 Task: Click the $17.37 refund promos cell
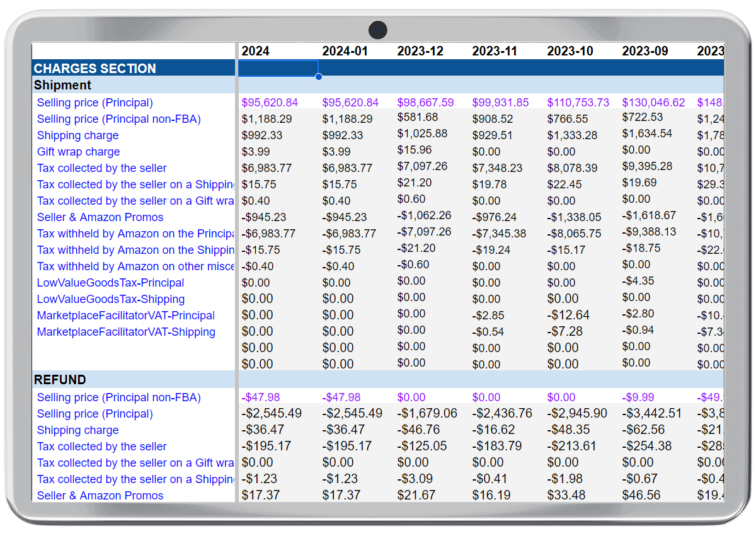pyautogui.click(x=256, y=496)
